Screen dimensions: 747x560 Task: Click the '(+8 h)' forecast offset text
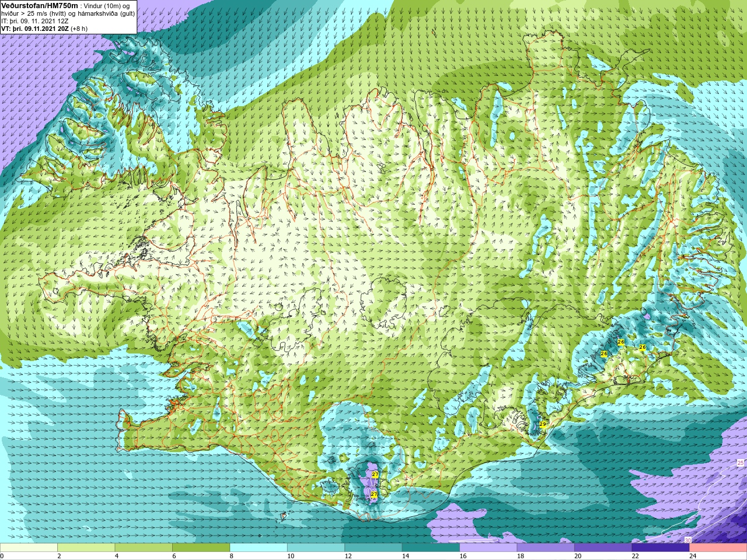pyautogui.click(x=79, y=29)
